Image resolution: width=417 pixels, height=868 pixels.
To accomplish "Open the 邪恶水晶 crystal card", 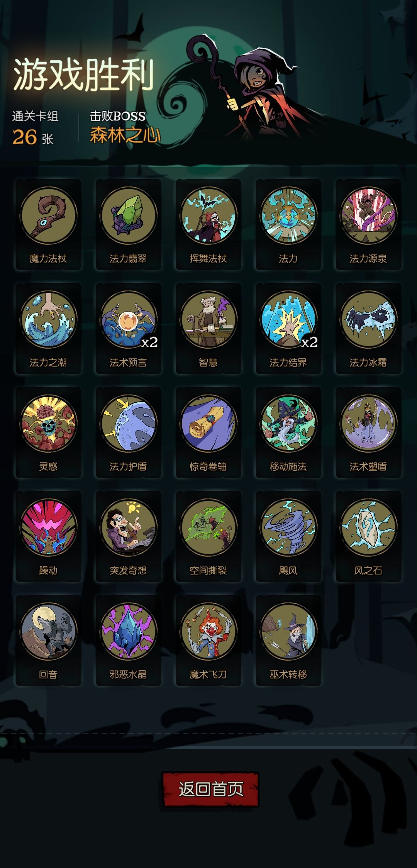I will click(128, 640).
